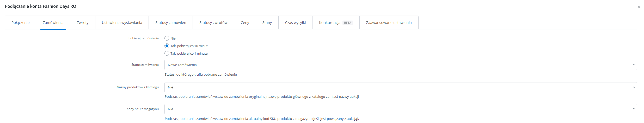Open the 'Status zamówienia' dropdown
Viewport: 644px width, 123px height.
click(401, 65)
